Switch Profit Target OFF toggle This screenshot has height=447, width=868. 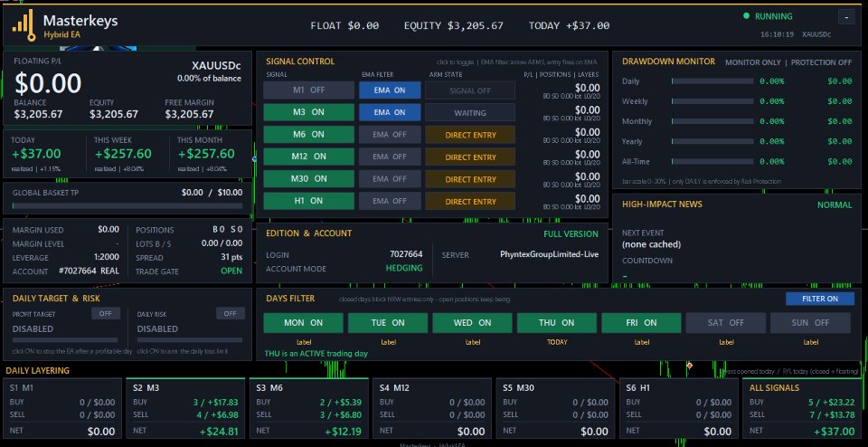[105, 313]
